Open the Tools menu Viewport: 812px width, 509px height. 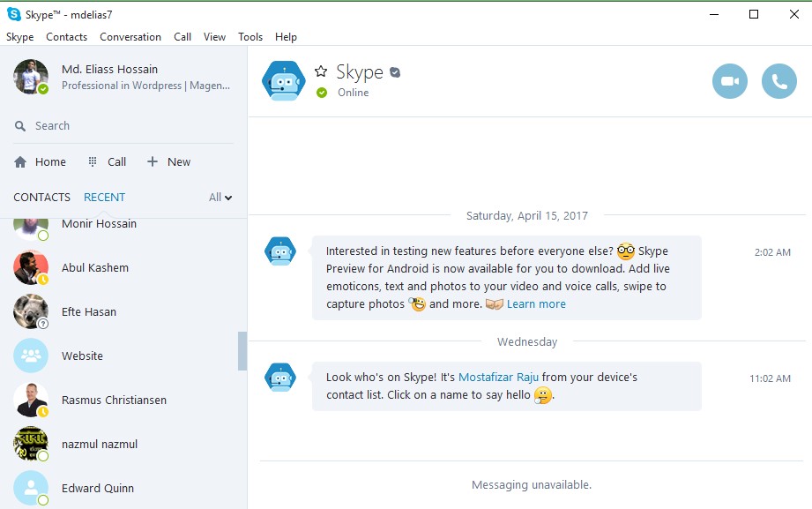tap(250, 37)
